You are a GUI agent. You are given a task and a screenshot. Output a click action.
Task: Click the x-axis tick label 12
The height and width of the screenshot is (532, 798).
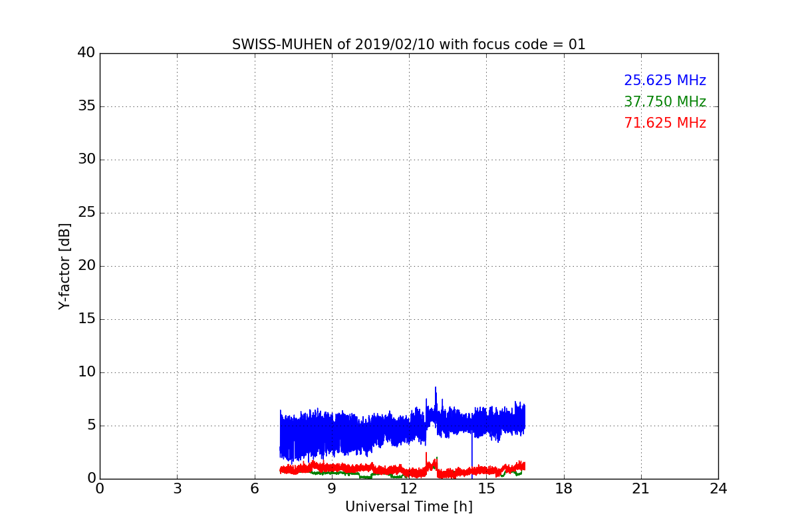tap(409, 489)
